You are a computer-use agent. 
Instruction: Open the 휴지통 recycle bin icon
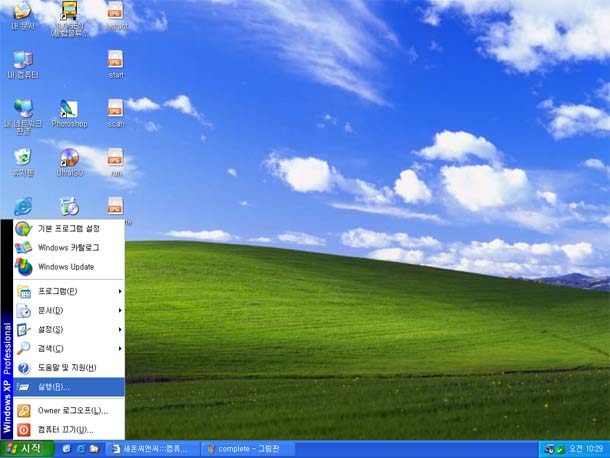[x=23, y=161]
